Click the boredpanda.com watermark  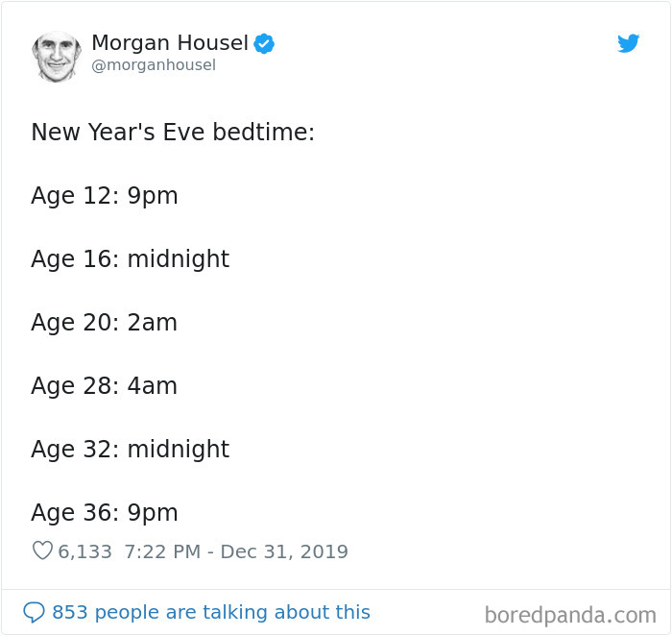[x=570, y=616]
